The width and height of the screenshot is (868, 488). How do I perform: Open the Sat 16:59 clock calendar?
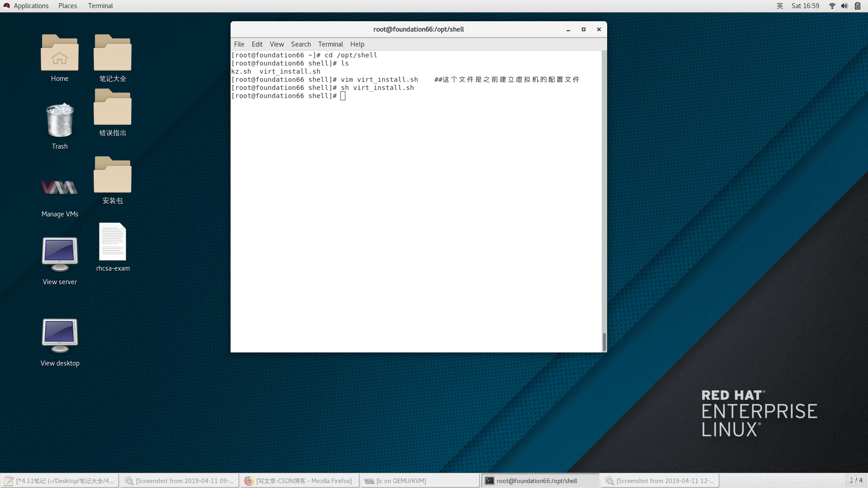pos(805,6)
